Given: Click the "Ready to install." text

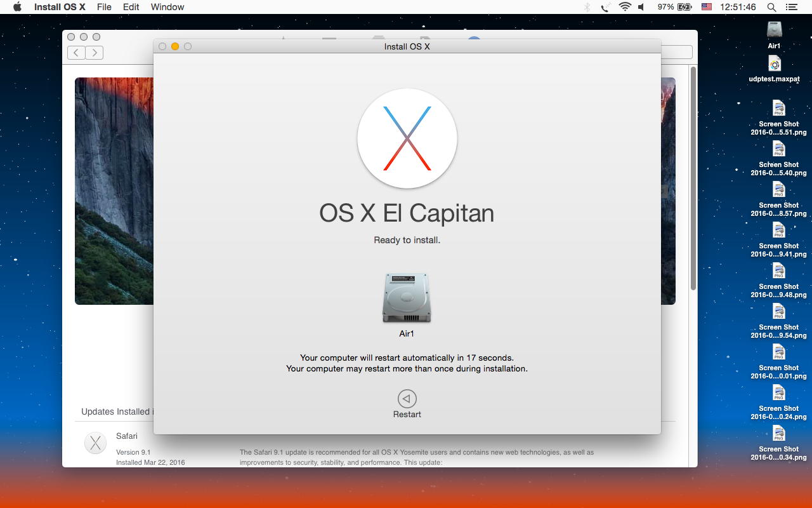Looking at the screenshot, I should [x=407, y=240].
